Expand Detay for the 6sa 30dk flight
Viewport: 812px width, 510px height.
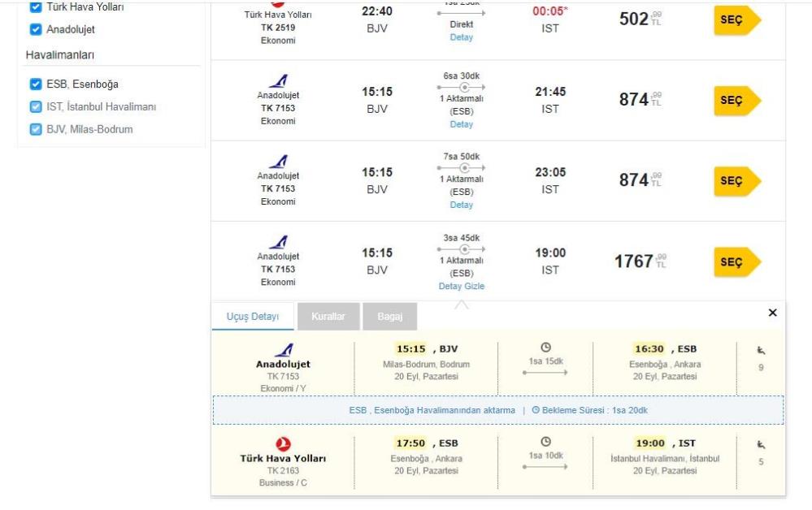coord(461,124)
